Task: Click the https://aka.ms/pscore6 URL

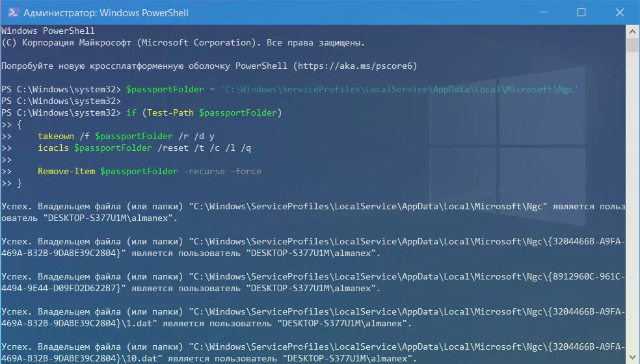Action: click(x=357, y=66)
